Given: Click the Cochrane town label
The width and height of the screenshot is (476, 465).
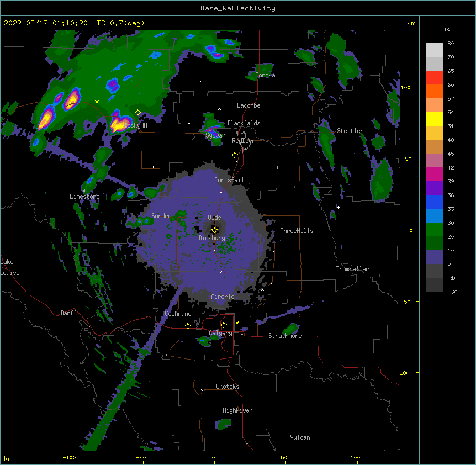Looking at the screenshot, I should (x=178, y=314).
